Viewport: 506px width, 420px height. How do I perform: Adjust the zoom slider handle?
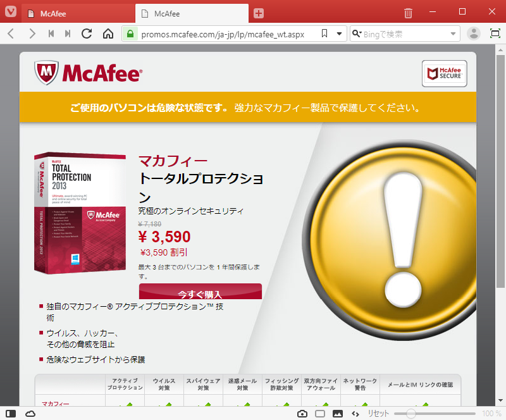(x=410, y=414)
